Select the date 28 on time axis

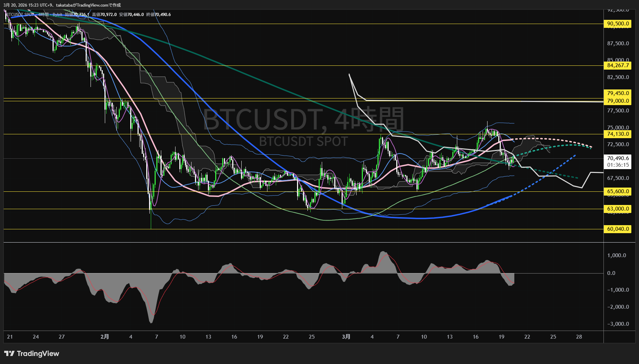(x=579, y=337)
